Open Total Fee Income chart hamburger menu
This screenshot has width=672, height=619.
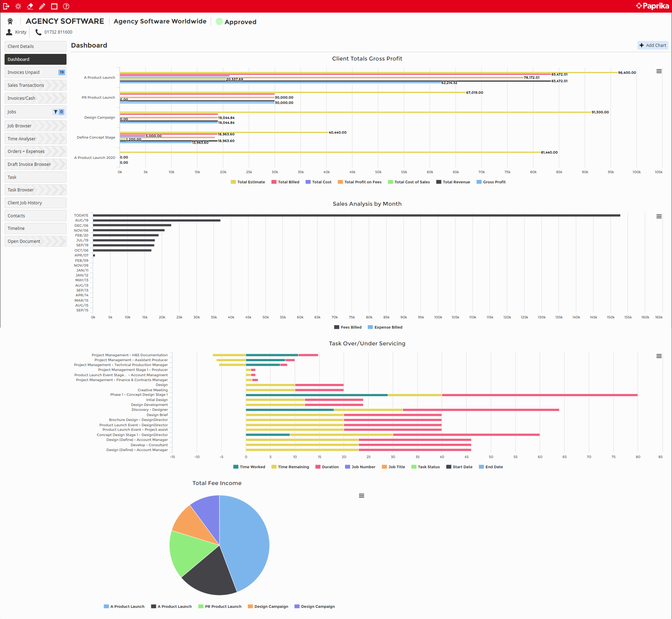362,496
